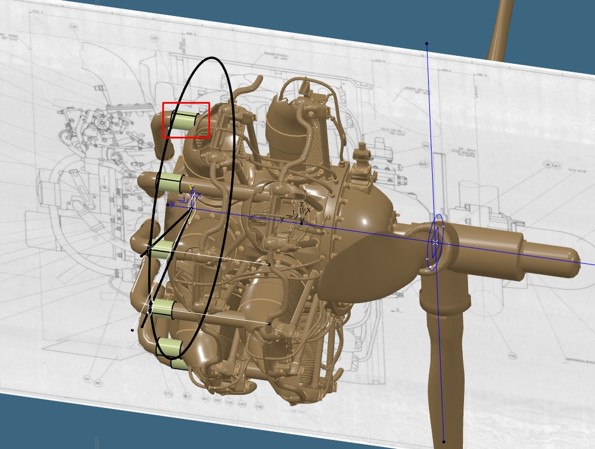Pick the black point atop vertical blue line

(x=427, y=44)
